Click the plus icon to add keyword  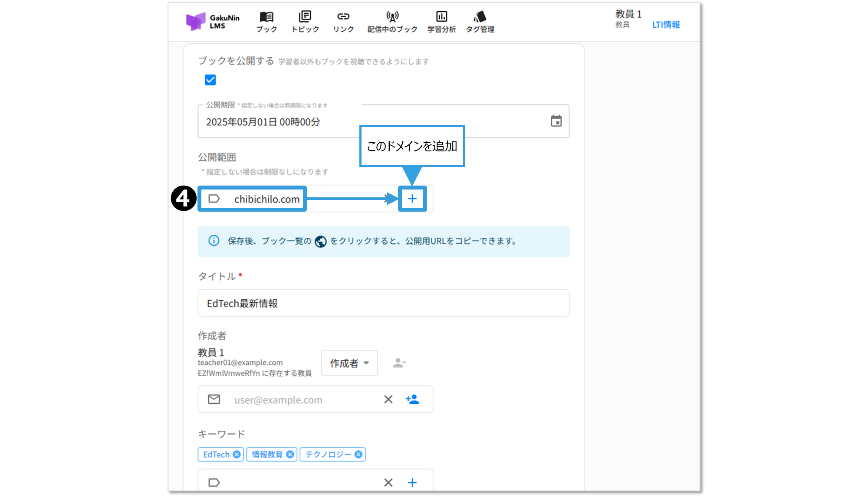412,482
